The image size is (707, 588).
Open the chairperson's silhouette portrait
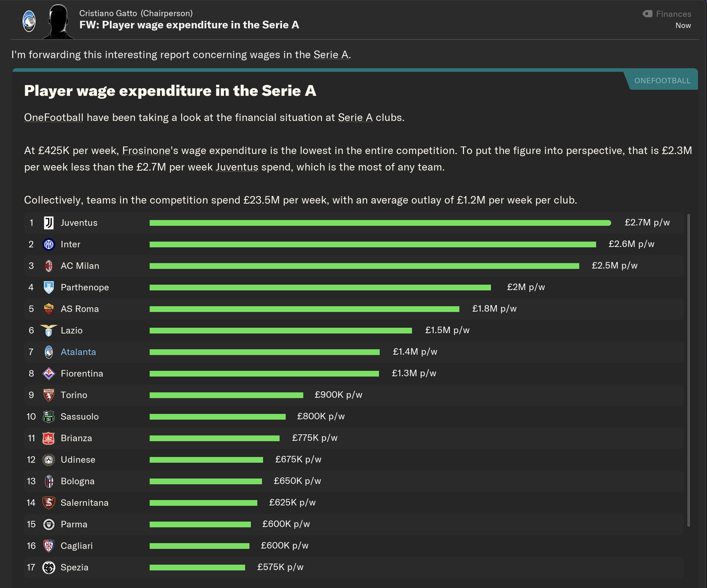tap(58, 22)
